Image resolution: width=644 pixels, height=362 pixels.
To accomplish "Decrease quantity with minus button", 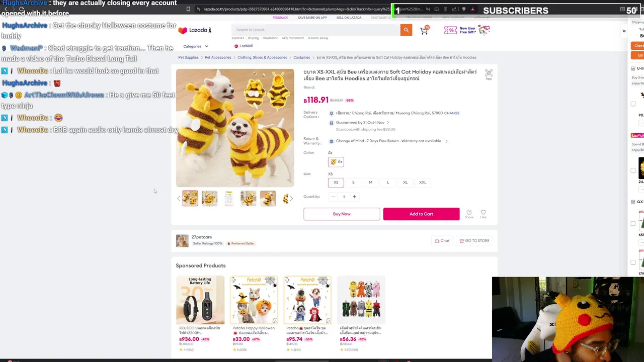I will (x=333, y=197).
